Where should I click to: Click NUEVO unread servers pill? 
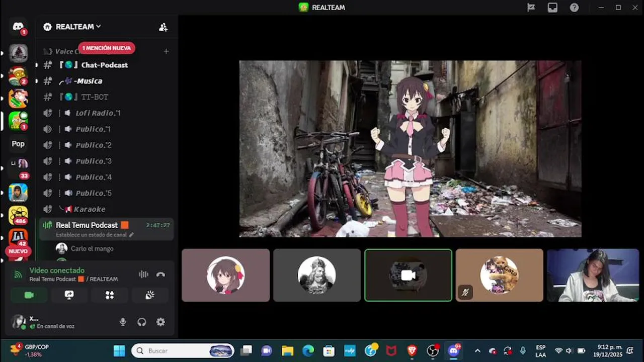(x=18, y=251)
